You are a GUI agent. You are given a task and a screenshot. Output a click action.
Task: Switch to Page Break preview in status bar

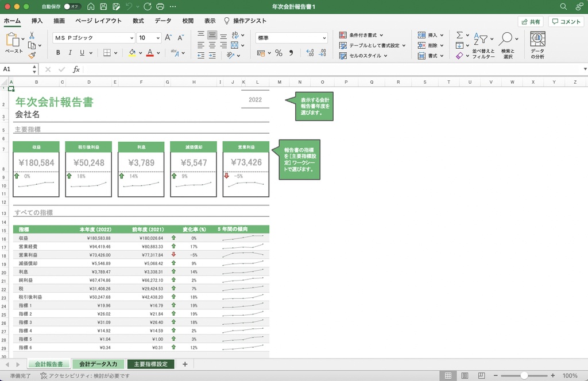coord(482,375)
